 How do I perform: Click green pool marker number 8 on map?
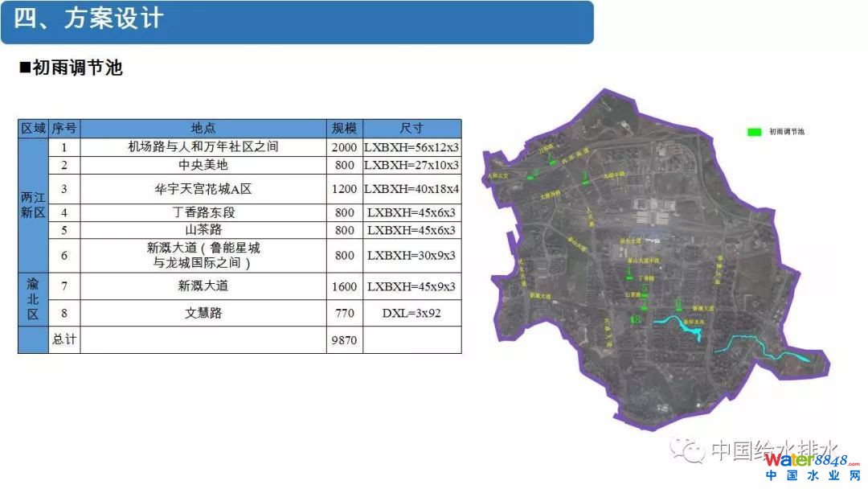pyautogui.click(x=637, y=320)
